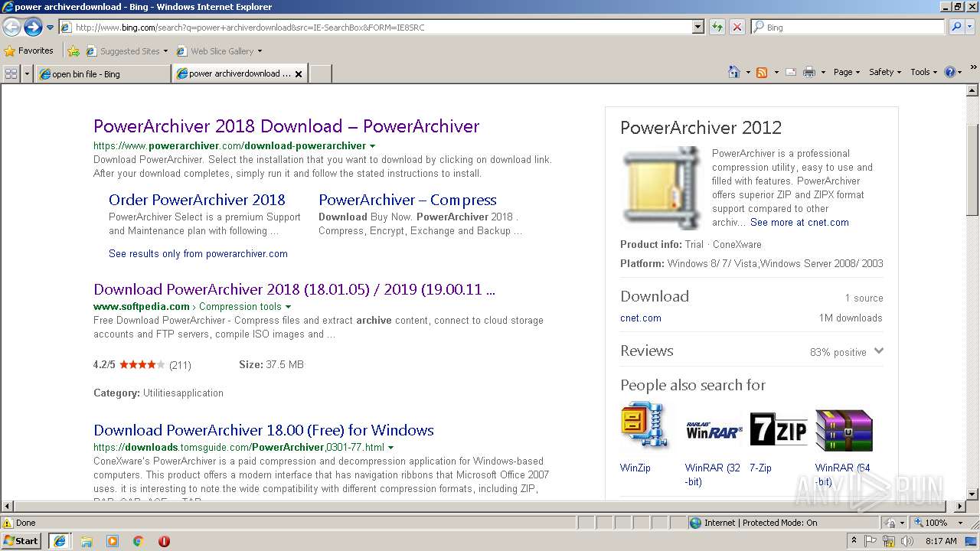Refresh the page with the green arrows icon
This screenshot has width=980, height=551.
(x=717, y=27)
